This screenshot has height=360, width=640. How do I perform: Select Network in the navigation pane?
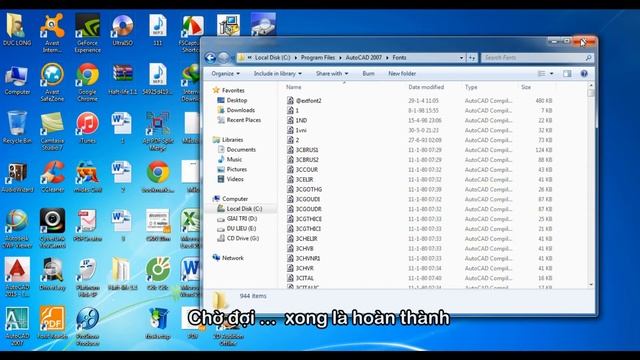[x=228, y=258]
